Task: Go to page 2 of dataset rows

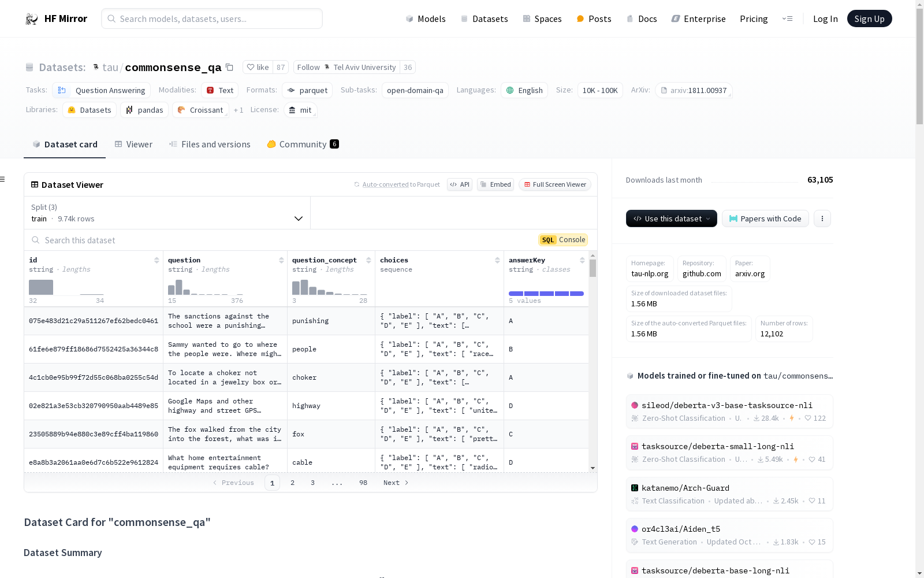Action: tap(292, 483)
